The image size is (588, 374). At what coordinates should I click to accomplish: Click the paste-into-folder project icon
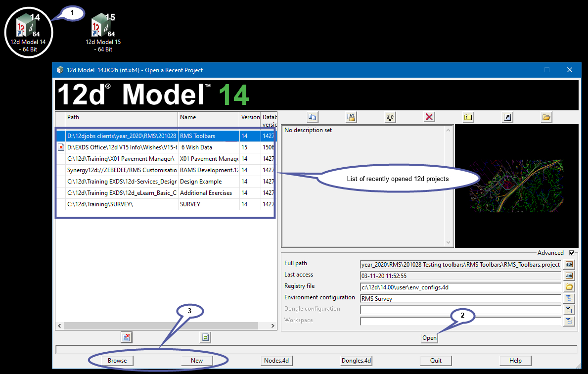(351, 117)
